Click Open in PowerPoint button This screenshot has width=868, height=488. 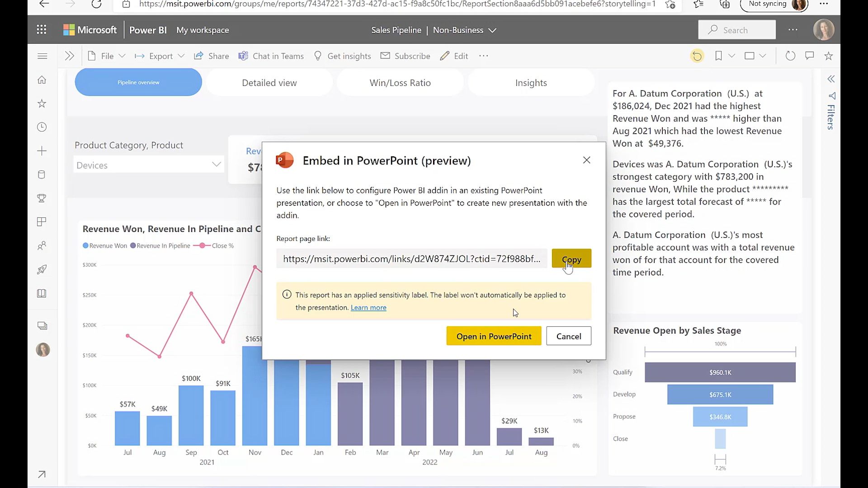(x=494, y=336)
